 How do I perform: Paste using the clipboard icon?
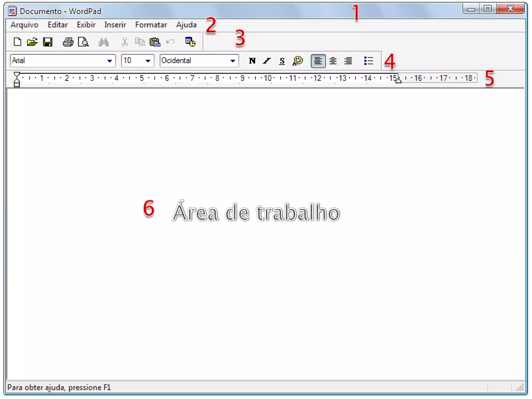[155, 42]
